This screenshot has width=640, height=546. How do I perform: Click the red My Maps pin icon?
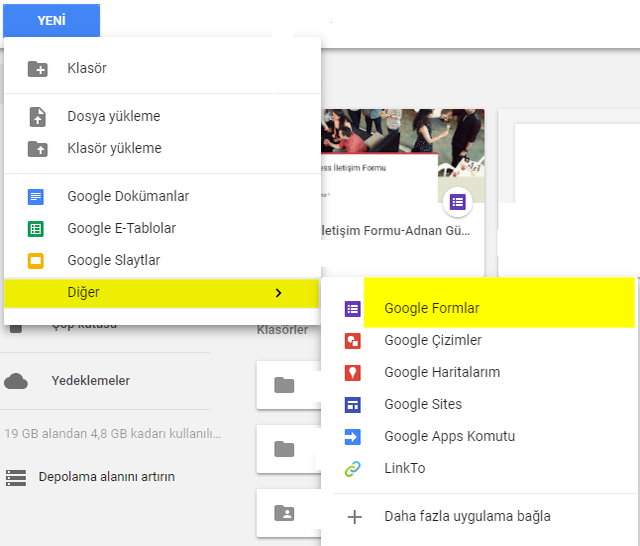[x=353, y=373]
